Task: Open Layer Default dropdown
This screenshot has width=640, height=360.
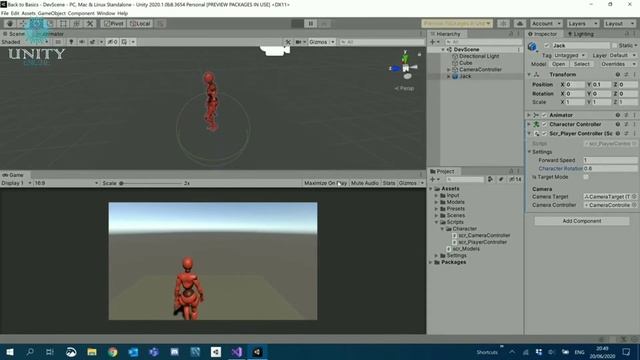Action: (x=622, y=55)
